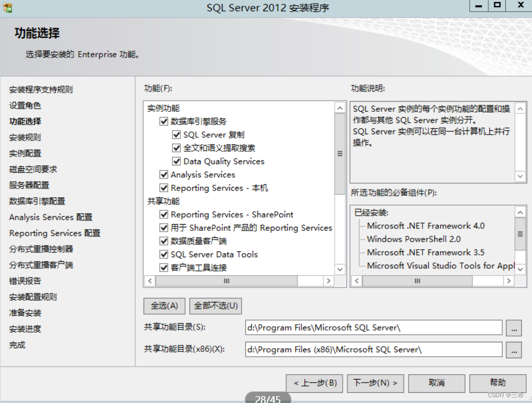Click the scroll arrow in 所选功能的必备组件 panel
The image size is (532, 403).
pyautogui.click(x=520, y=212)
